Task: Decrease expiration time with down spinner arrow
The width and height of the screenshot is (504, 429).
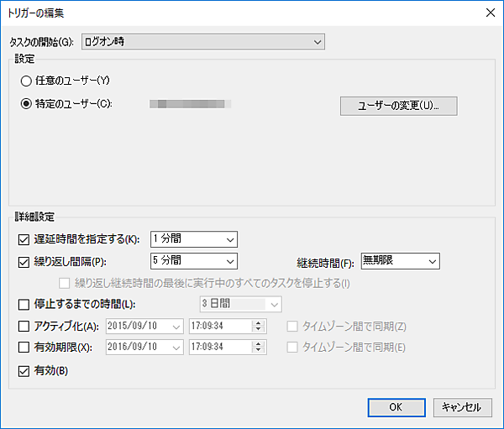Action: [x=258, y=351]
